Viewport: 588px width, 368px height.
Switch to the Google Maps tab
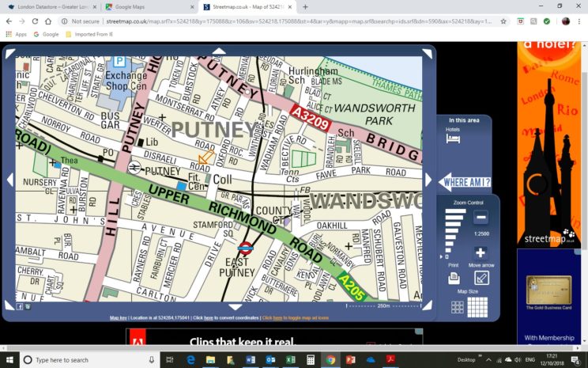coord(150,7)
